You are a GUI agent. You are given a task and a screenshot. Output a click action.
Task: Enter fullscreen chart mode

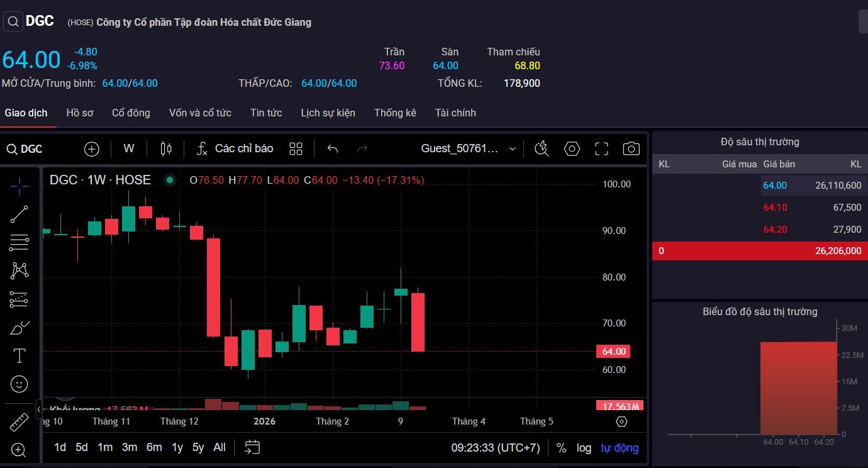[601, 149]
